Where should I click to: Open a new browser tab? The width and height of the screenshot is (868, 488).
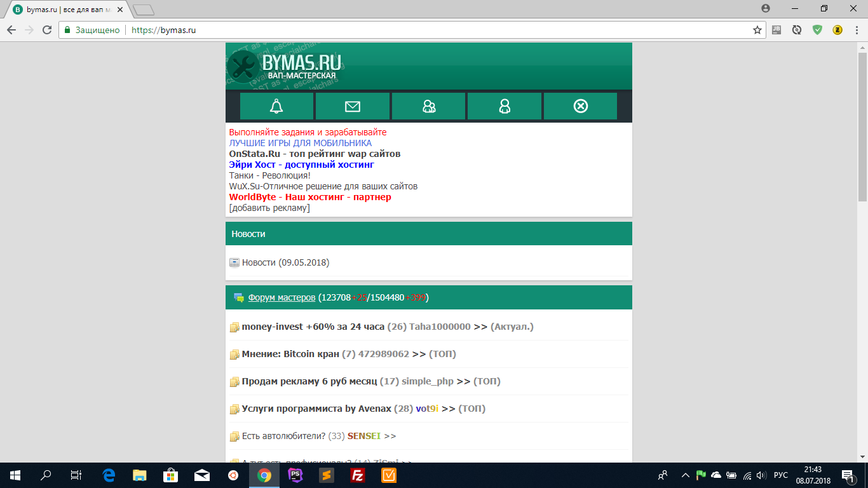click(x=144, y=10)
